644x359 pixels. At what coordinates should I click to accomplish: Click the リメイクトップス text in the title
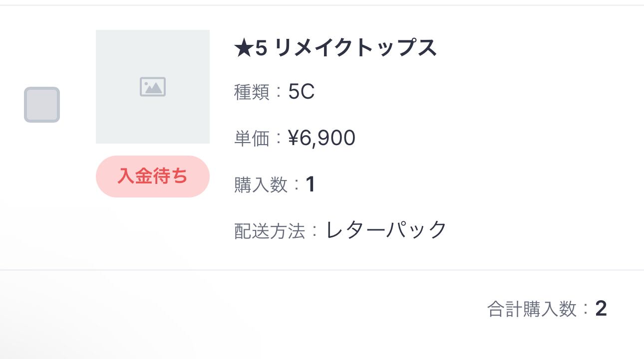[355, 48]
